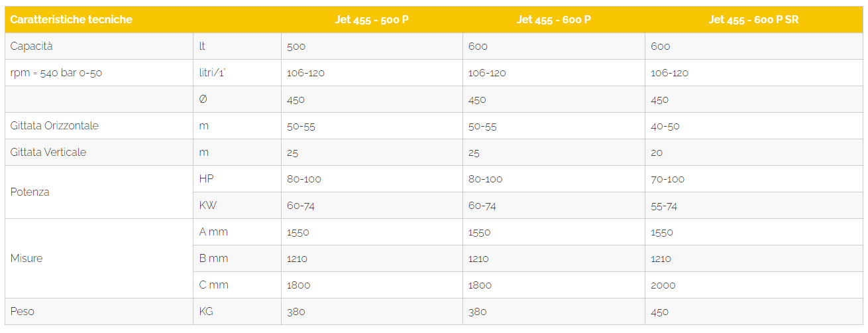Select the Capacità row label
This screenshot has height=333, width=868.
(31, 46)
